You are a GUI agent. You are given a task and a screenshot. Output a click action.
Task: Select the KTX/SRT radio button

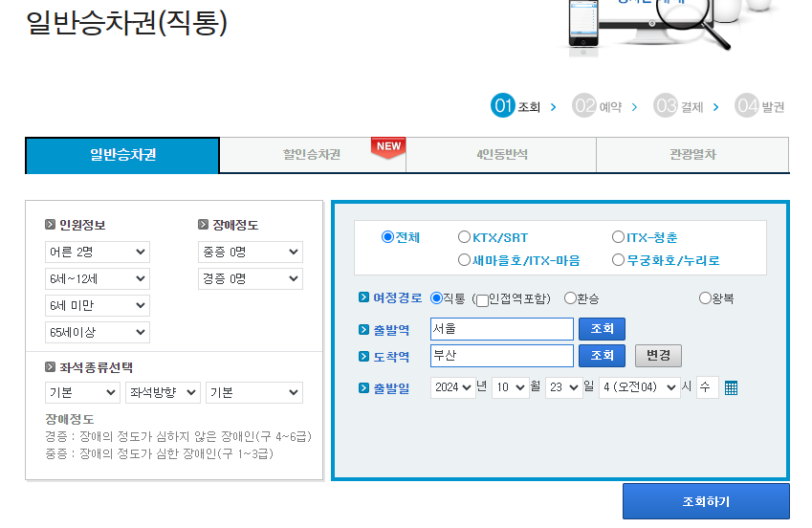coord(464,237)
